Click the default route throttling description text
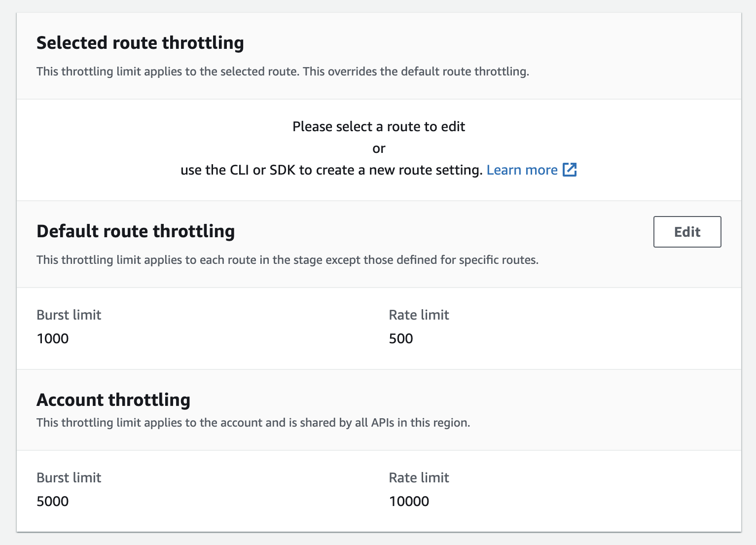The image size is (756, 545). point(287,260)
